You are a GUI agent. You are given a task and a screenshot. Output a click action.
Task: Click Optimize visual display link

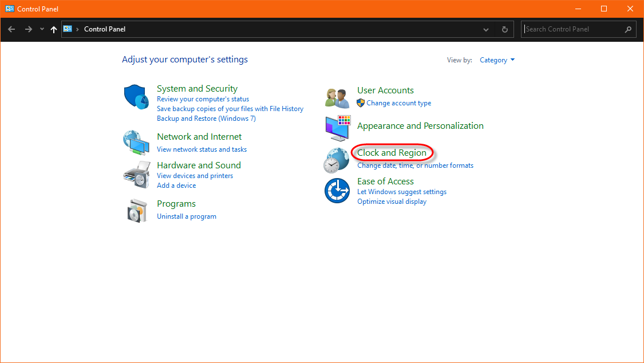click(392, 202)
